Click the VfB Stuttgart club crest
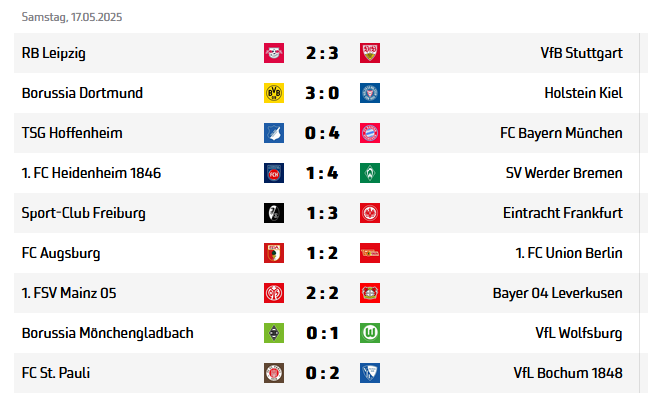Viewport: 648px width, 410px height. click(x=370, y=53)
